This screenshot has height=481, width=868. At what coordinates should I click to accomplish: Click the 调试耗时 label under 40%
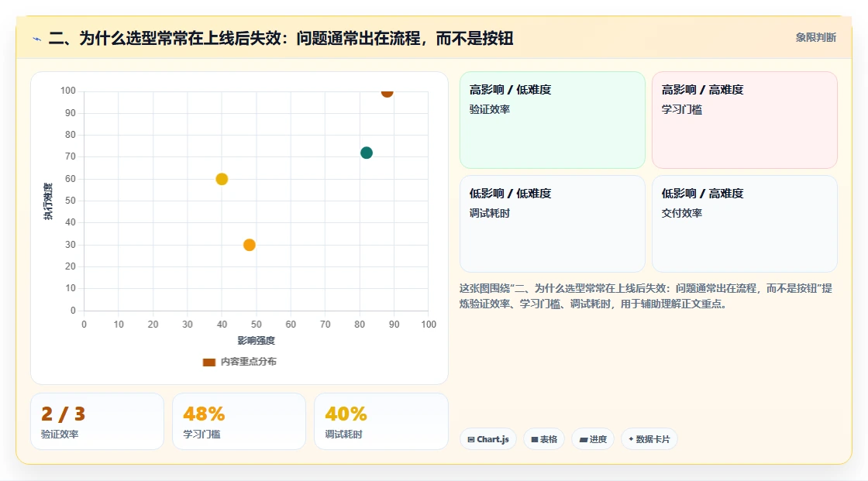click(343, 435)
